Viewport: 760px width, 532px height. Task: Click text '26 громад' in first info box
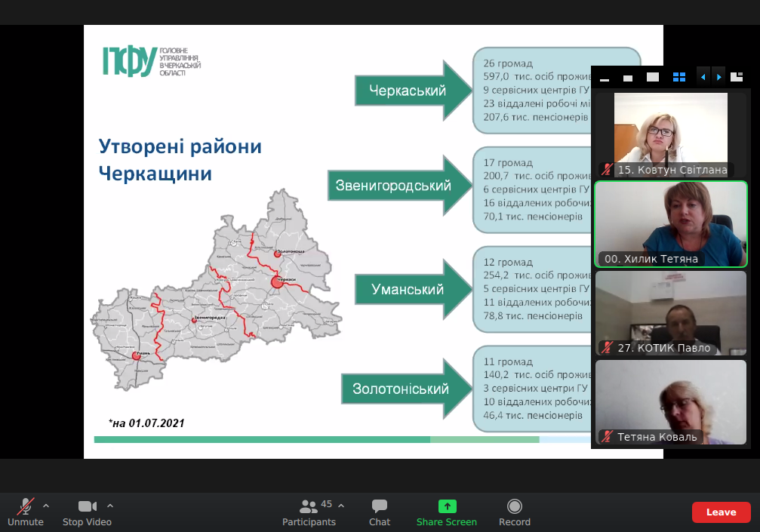(508, 63)
